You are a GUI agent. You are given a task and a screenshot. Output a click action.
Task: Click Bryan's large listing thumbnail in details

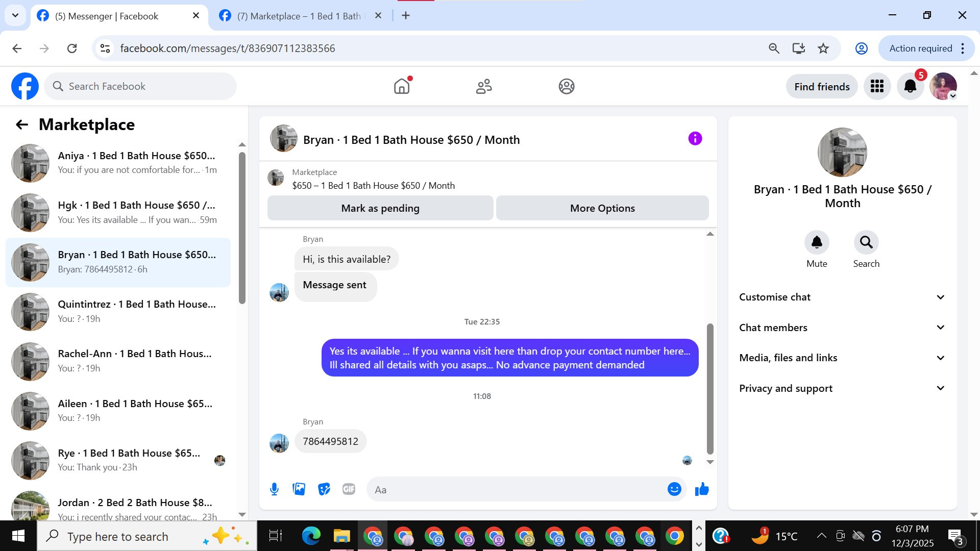(x=842, y=152)
